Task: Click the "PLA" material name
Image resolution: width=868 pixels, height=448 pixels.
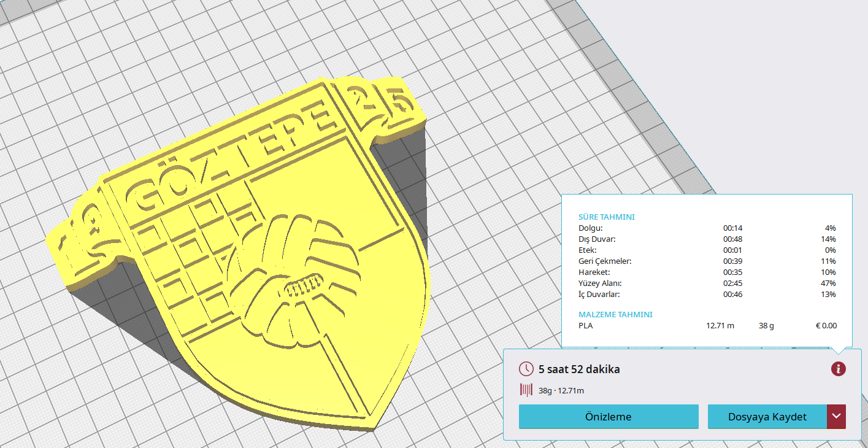Action: coord(586,326)
